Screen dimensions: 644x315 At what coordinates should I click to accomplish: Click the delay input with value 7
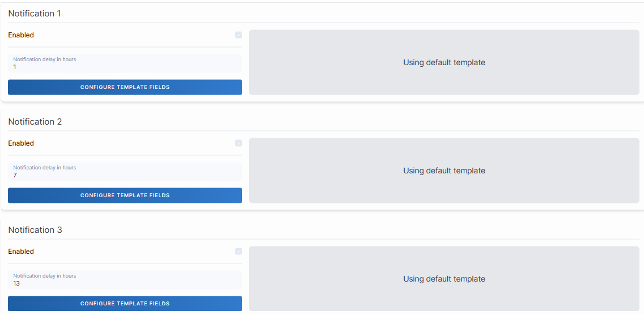pyautogui.click(x=125, y=175)
